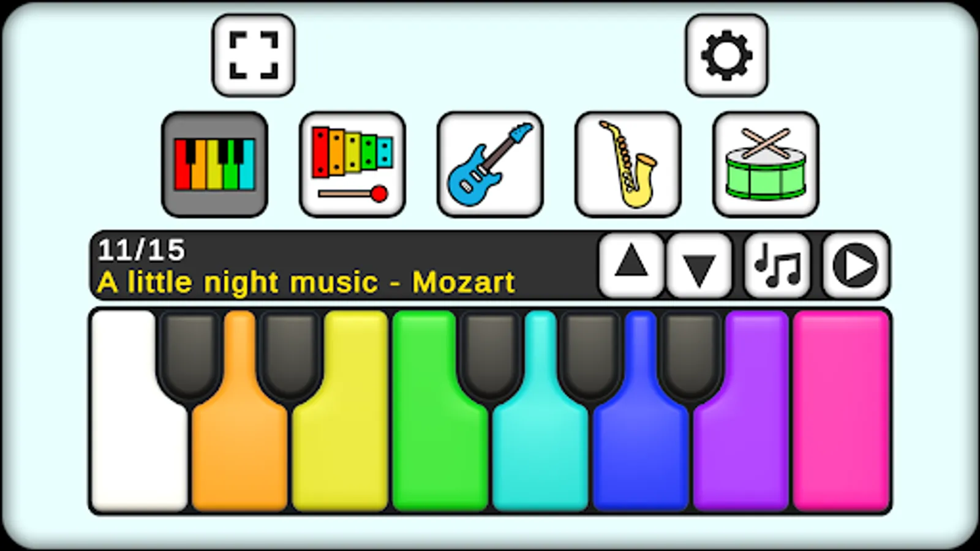The height and width of the screenshot is (551, 980).
Task: Open the music notes song list
Action: (x=777, y=265)
